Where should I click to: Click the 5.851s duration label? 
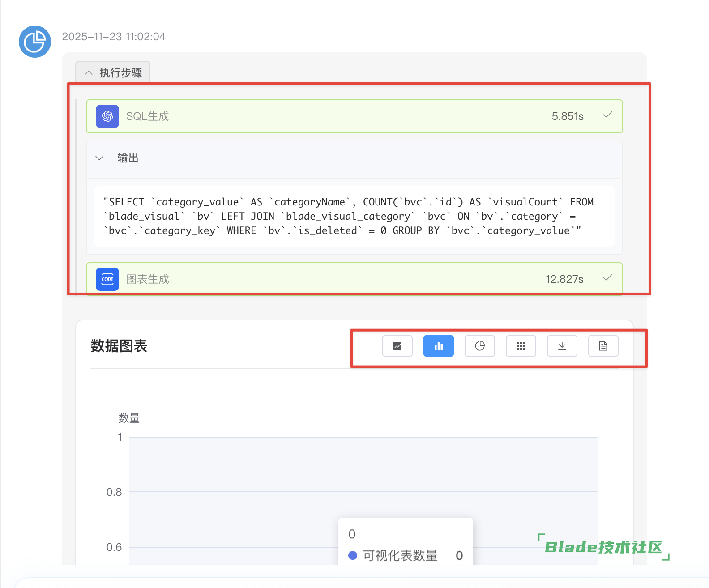click(x=567, y=116)
